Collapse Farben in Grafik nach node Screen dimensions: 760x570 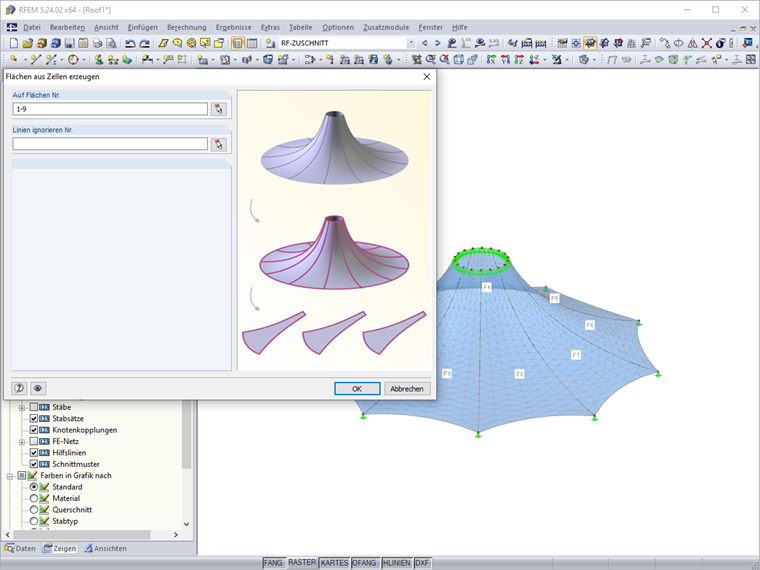10,476
